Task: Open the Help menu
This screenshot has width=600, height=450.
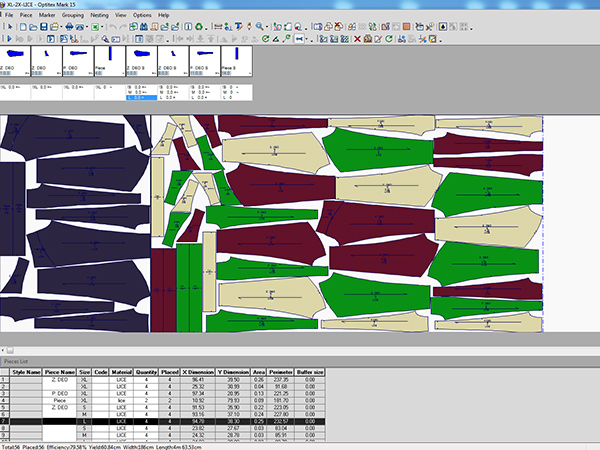Action: coord(163,15)
